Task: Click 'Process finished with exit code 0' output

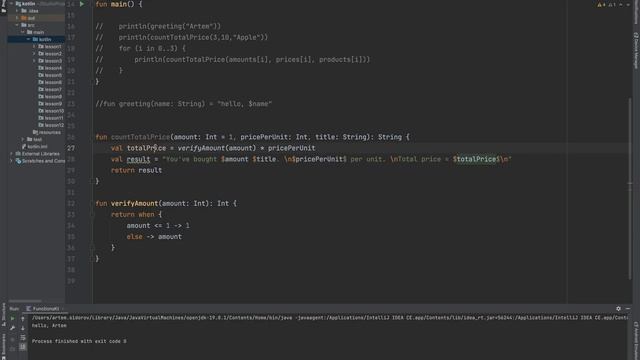Action: coord(79,341)
